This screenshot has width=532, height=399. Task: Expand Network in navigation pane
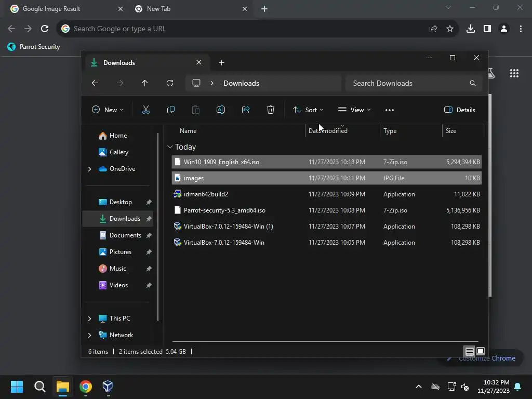[x=89, y=335]
